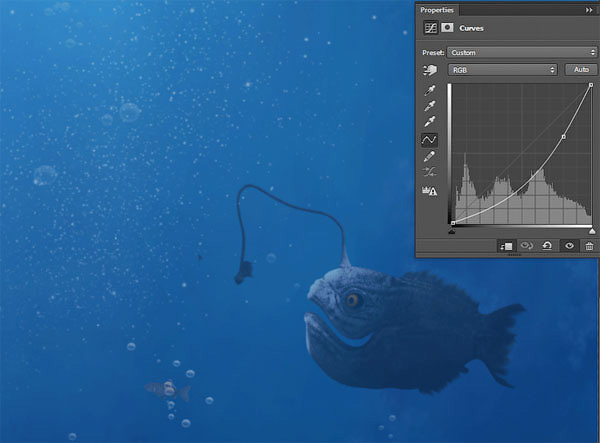The height and width of the screenshot is (443, 600).
Task: Switch to the Properties tab
Action: click(x=437, y=10)
